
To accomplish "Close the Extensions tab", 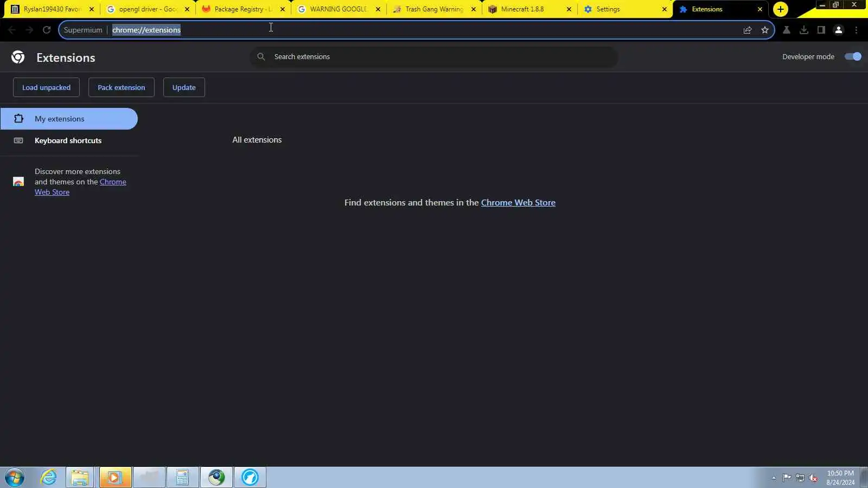I will (x=760, y=9).
